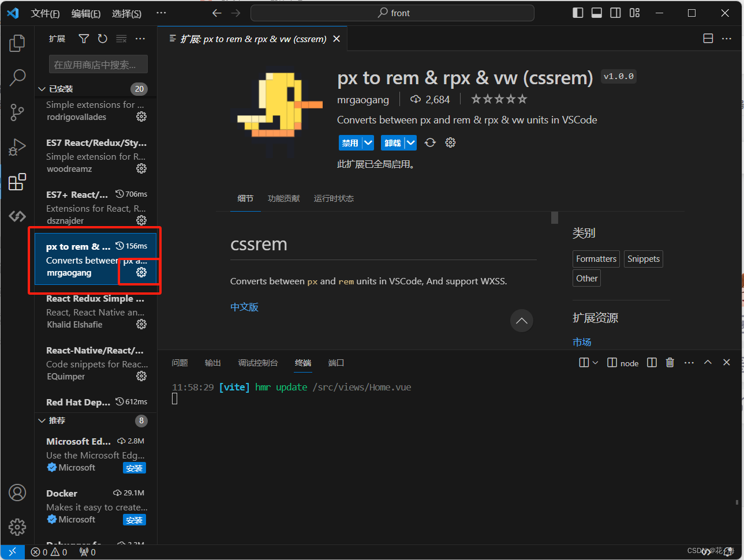This screenshot has width=744, height=560.
Task: Give the extension a five-star rating
Action: tap(523, 99)
